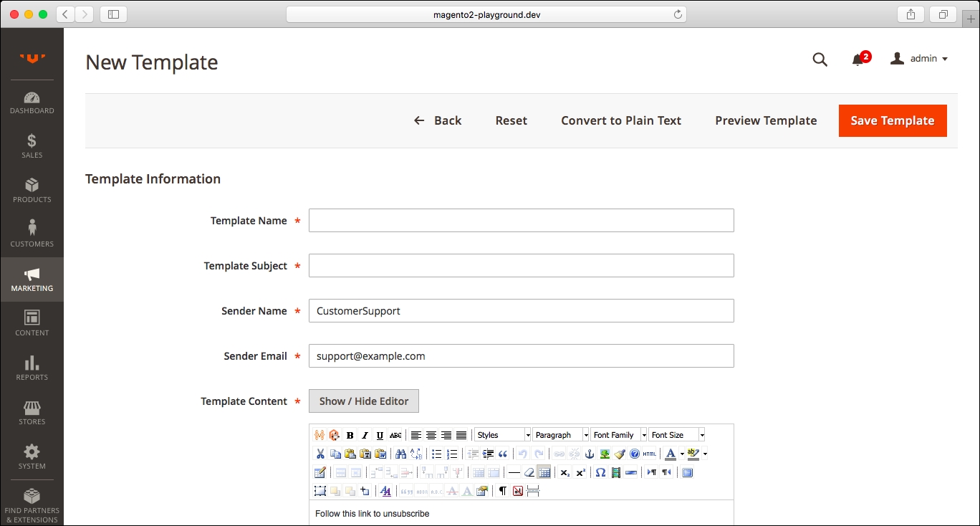Open the Styles dropdown

pyautogui.click(x=503, y=435)
